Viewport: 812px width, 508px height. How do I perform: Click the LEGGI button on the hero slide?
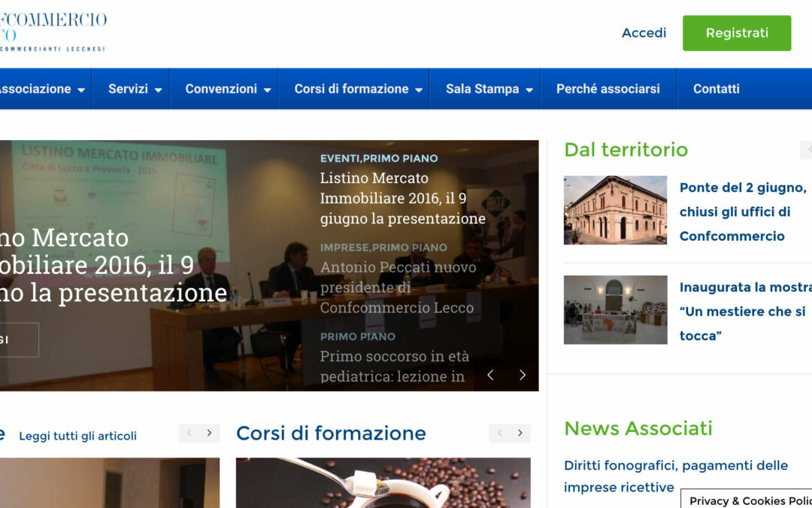pos(17,339)
